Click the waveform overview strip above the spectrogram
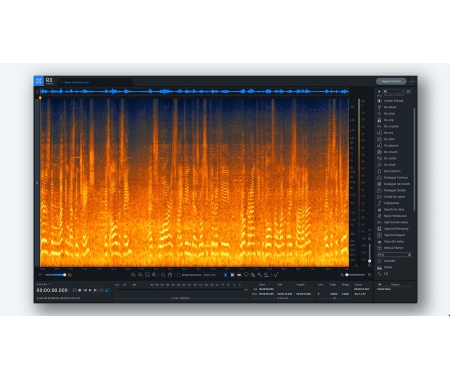 click(194, 91)
